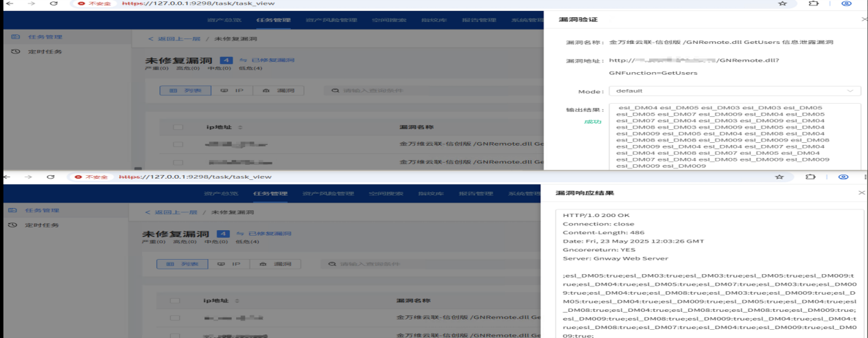Click search magnifier icon in 漏洞响应结果 window

[x=332, y=263]
